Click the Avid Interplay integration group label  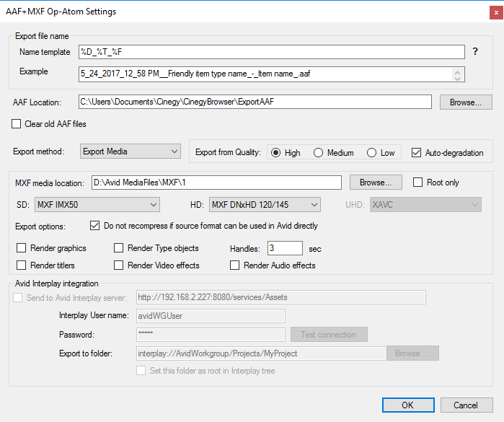(56, 283)
